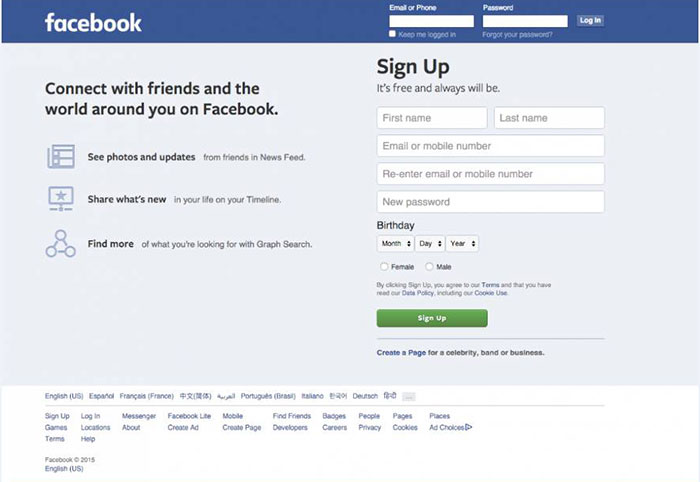
Task: Click the Ad Choices triangle icon in footer
Action: tap(468, 427)
